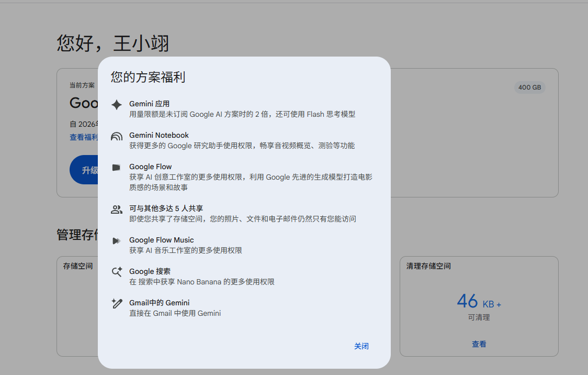The height and width of the screenshot is (375, 588).
Task: Click the Gemini sparkle icon
Action: [x=117, y=105]
